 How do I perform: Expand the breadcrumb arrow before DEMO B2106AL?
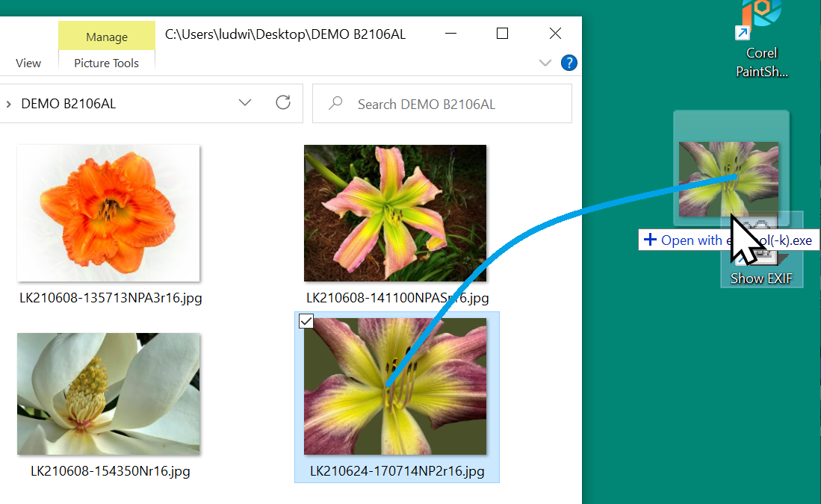coord(8,105)
